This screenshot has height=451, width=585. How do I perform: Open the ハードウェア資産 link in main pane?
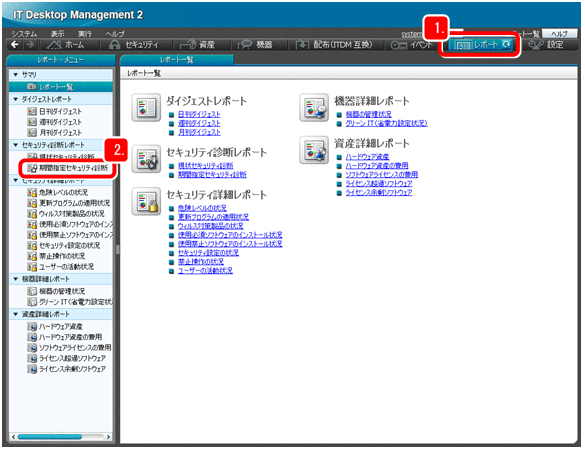point(367,157)
